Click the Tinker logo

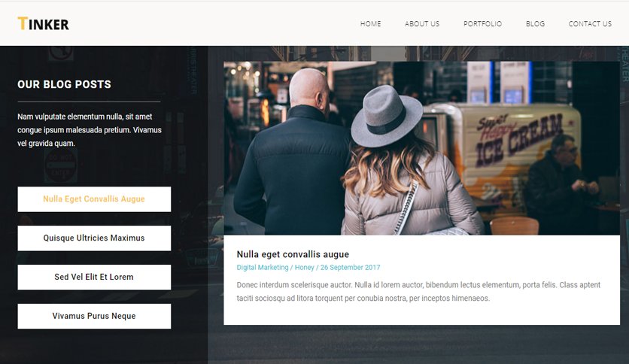pos(44,24)
